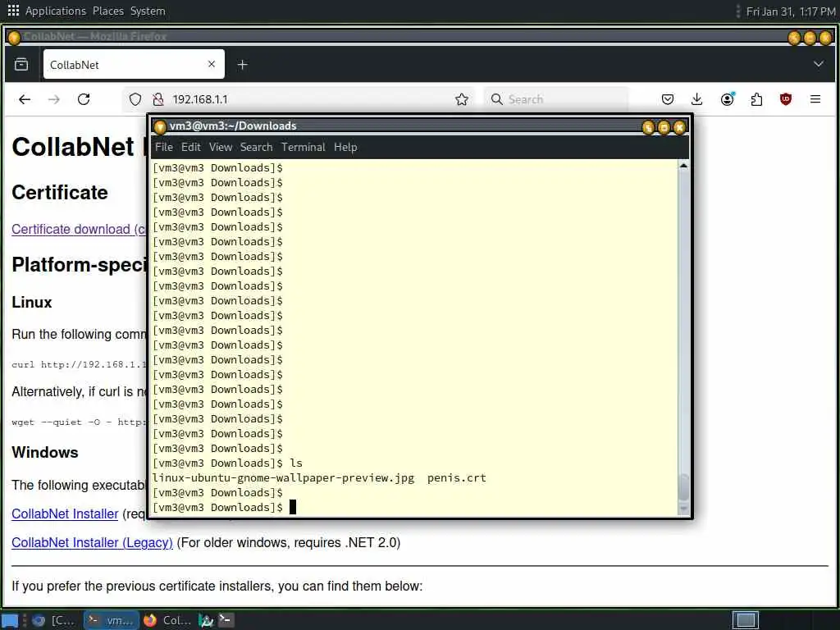Open Firefox downloads panel

696,99
